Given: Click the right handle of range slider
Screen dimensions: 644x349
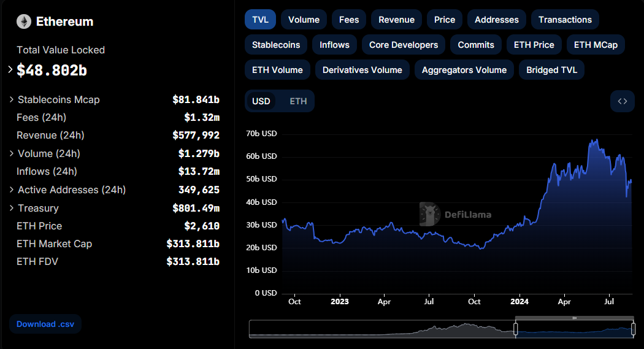Looking at the screenshot, I should pos(634,329).
